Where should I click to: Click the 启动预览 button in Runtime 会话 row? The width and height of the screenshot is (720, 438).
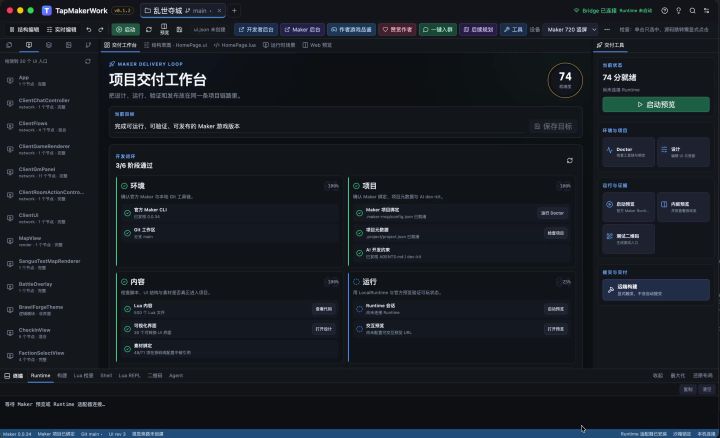[x=556, y=309]
